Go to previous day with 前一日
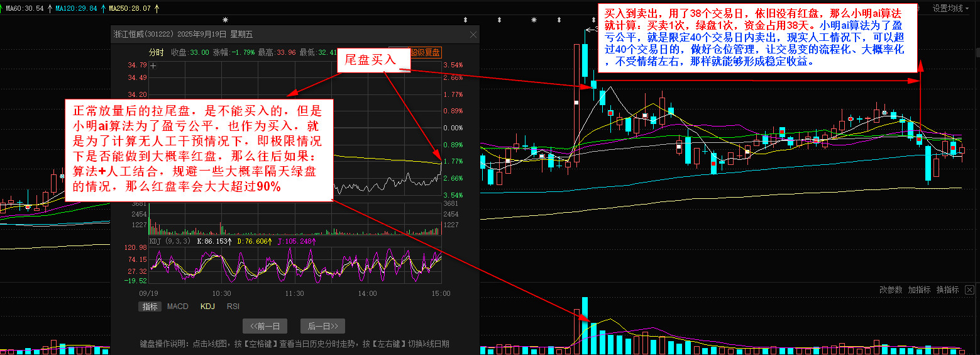The height and width of the screenshot is (355, 980). pos(265,325)
